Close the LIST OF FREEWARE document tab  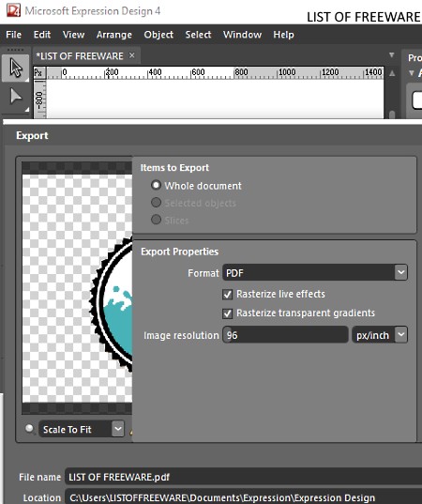pos(131,55)
